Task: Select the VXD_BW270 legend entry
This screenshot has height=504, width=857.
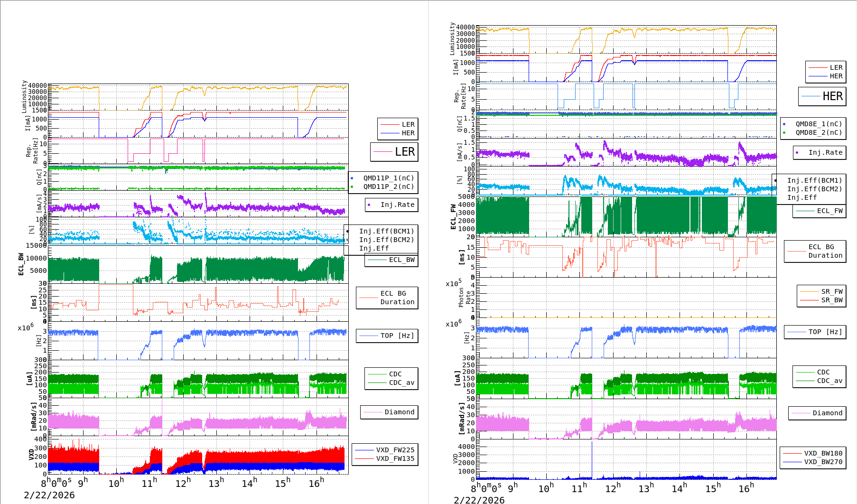Action: (x=813, y=462)
